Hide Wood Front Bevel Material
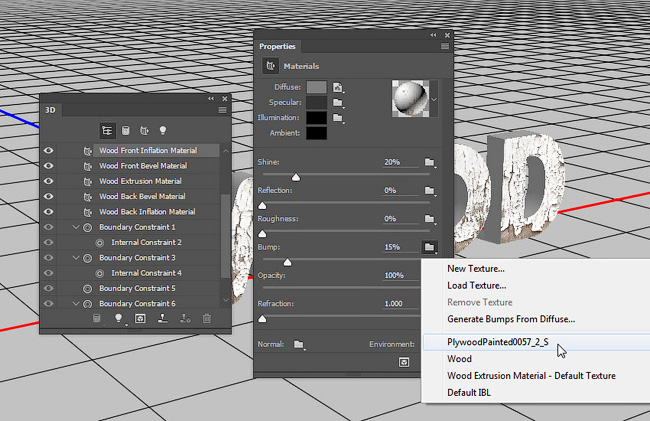The height and width of the screenshot is (421, 650). pyautogui.click(x=49, y=166)
